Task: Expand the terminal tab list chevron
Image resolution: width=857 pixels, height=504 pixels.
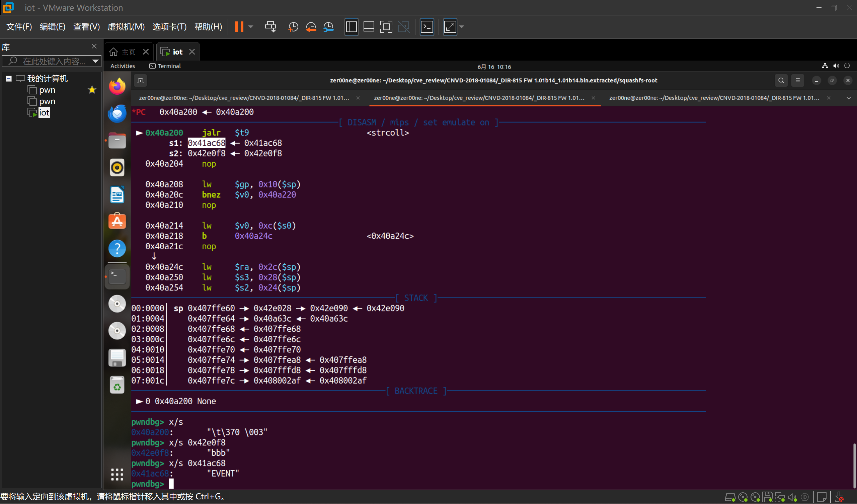Action: coord(849,98)
